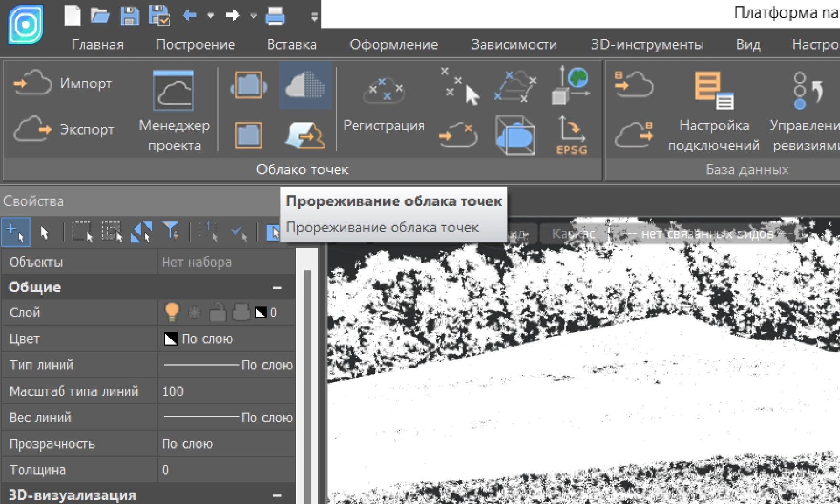Open the Undo history dropdown arrow

(210, 16)
